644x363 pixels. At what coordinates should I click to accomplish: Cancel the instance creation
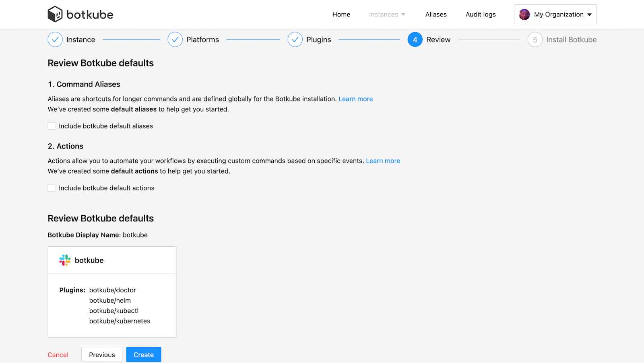[58, 355]
